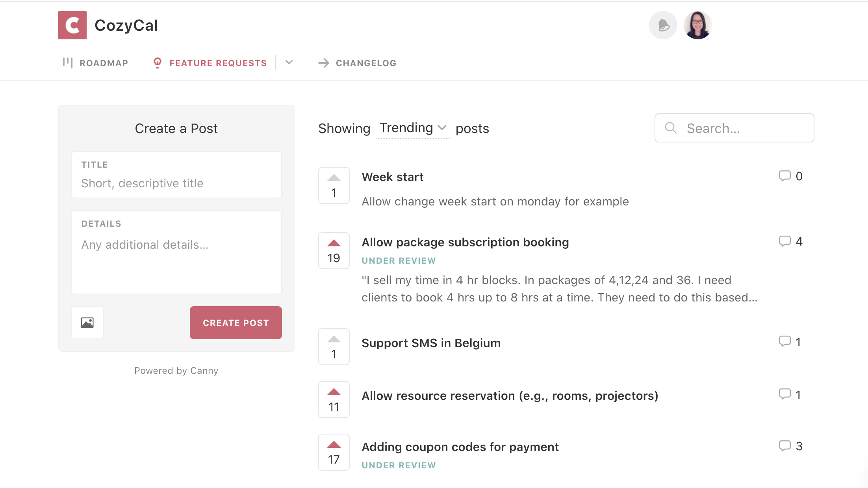
Task: Click the image upload icon
Action: [x=87, y=323]
